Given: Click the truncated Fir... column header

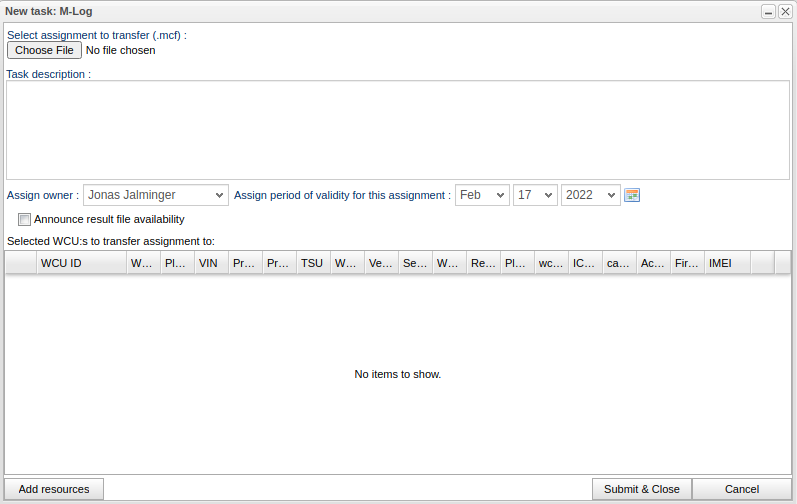Looking at the screenshot, I should (686, 263).
